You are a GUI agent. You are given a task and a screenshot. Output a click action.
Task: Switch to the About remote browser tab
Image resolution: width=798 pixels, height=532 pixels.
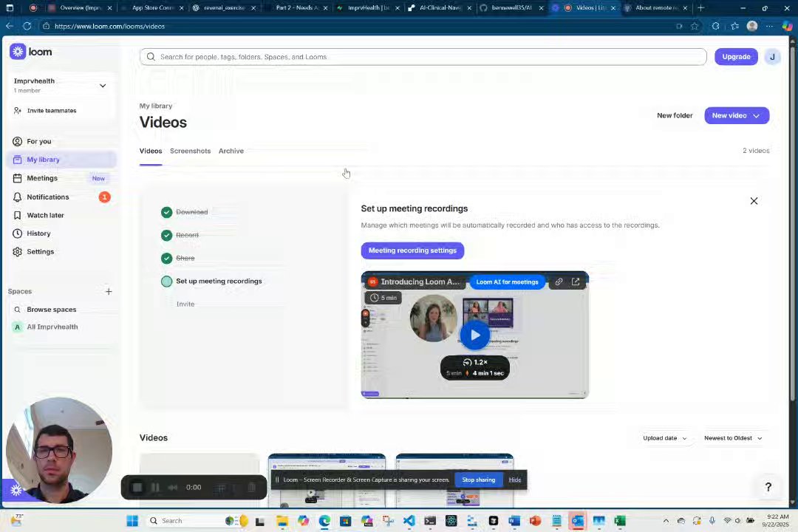[656, 7]
